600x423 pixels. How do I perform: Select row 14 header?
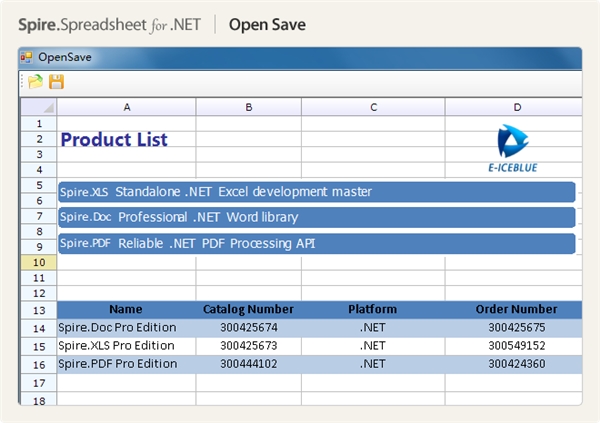pos(39,328)
